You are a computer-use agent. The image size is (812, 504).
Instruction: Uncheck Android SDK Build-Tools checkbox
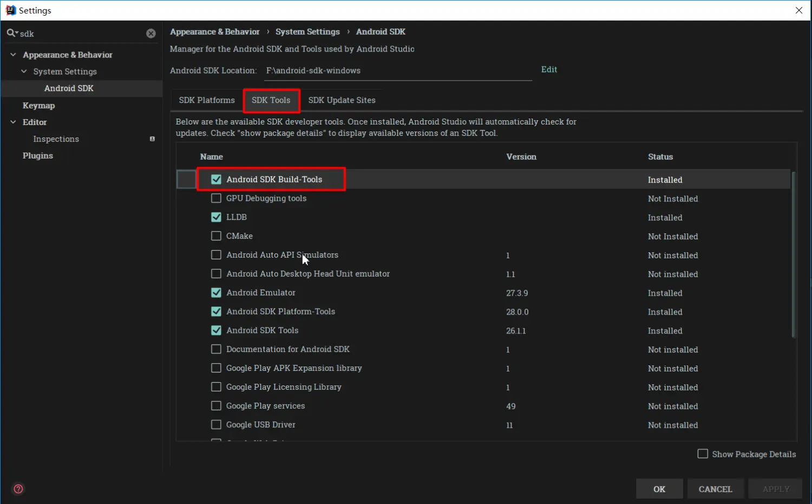(x=216, y=179)
